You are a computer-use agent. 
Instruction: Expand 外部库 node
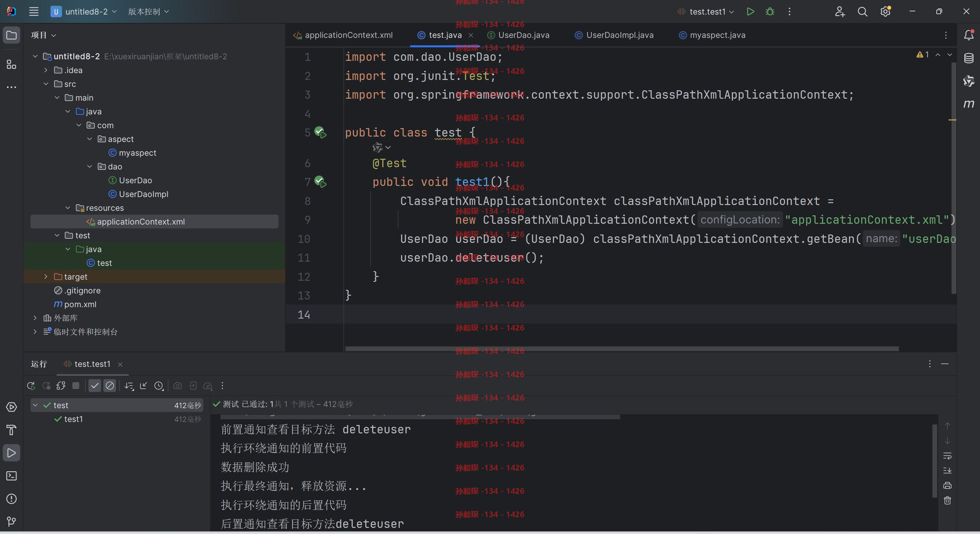click(x=35, y=318)
